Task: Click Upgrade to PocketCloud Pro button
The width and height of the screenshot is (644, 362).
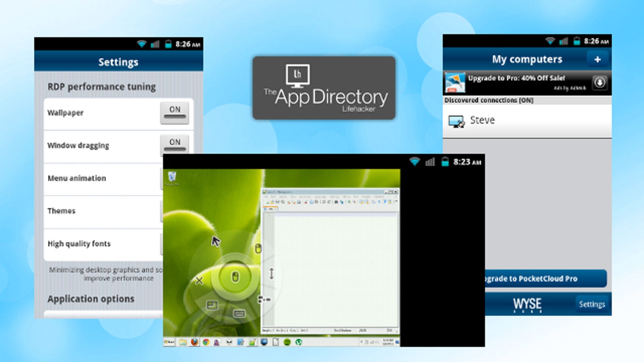Action: [x=545, y=278]
